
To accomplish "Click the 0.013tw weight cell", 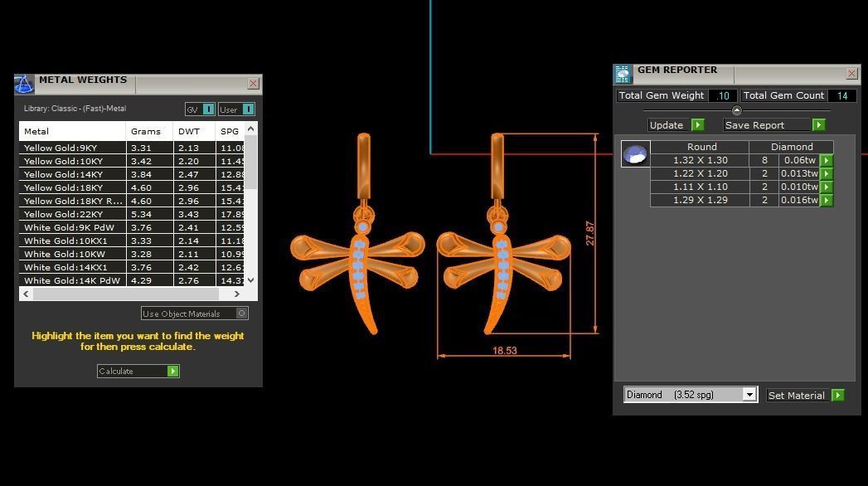I will 799,174.
